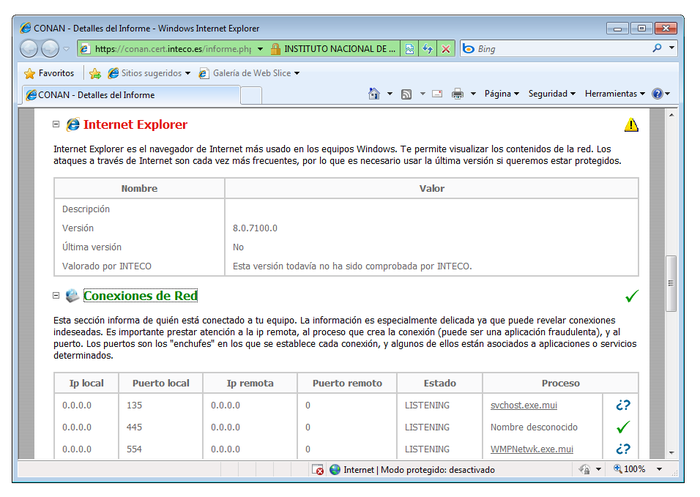700x497 pixels.
Task: Click the yellow warning triangle icon
Action: [631, 125]
